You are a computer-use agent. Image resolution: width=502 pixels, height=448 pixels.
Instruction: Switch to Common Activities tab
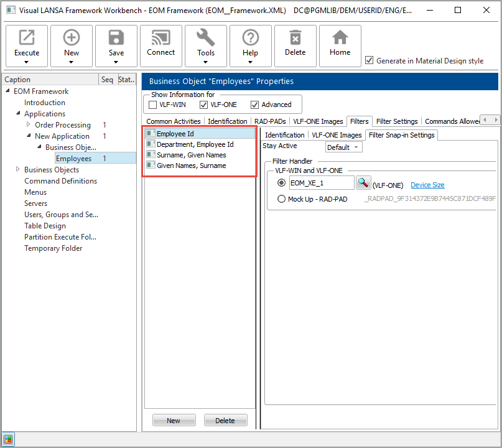tap(173, 121)
